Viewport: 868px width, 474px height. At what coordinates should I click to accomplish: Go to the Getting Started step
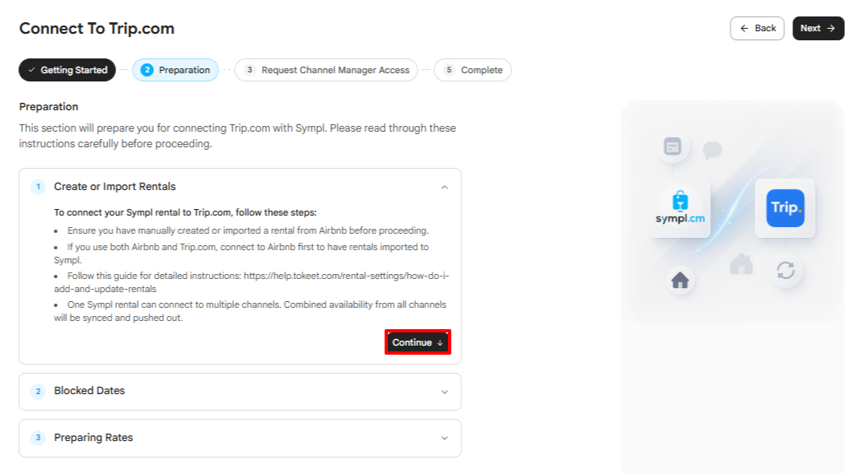click(67, 70)
